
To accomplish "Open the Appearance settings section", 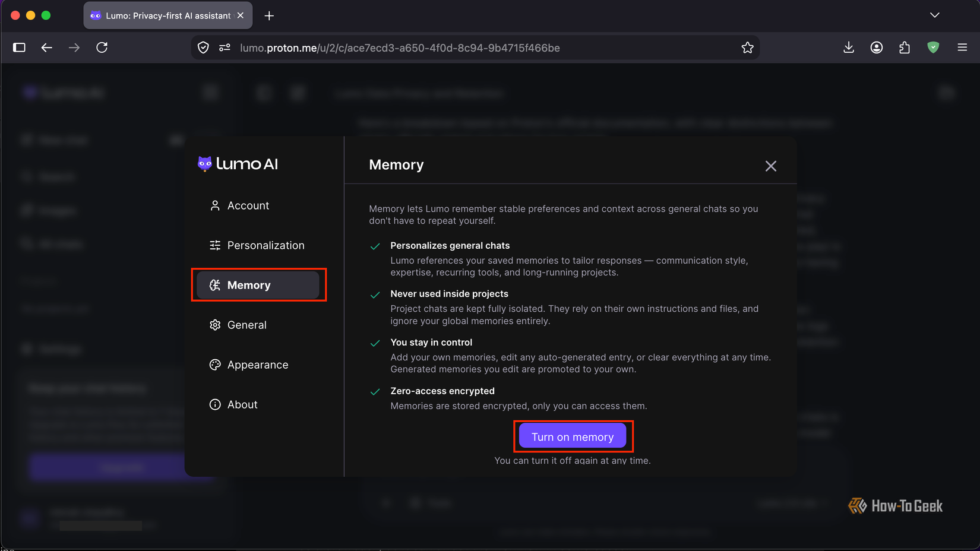I will coord(258,365).
